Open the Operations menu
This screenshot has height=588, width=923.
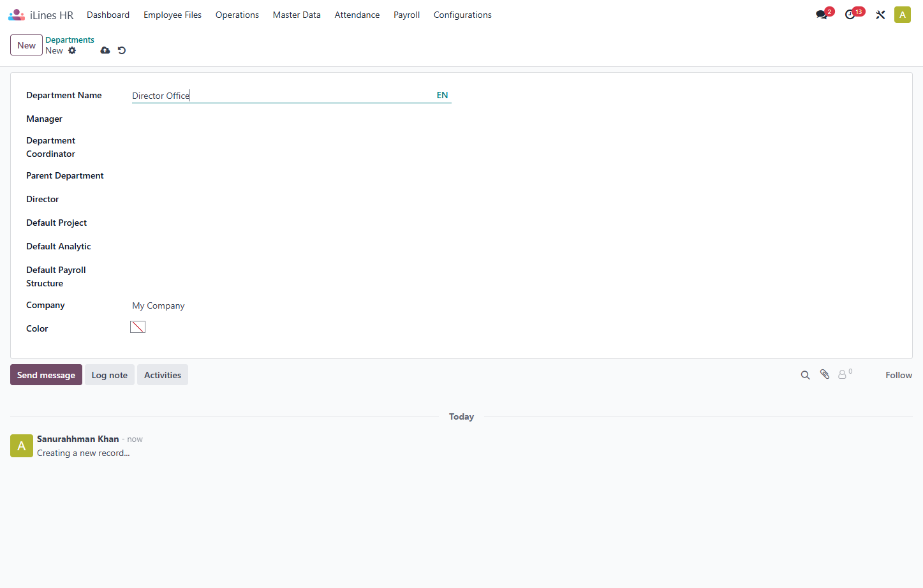237,15
